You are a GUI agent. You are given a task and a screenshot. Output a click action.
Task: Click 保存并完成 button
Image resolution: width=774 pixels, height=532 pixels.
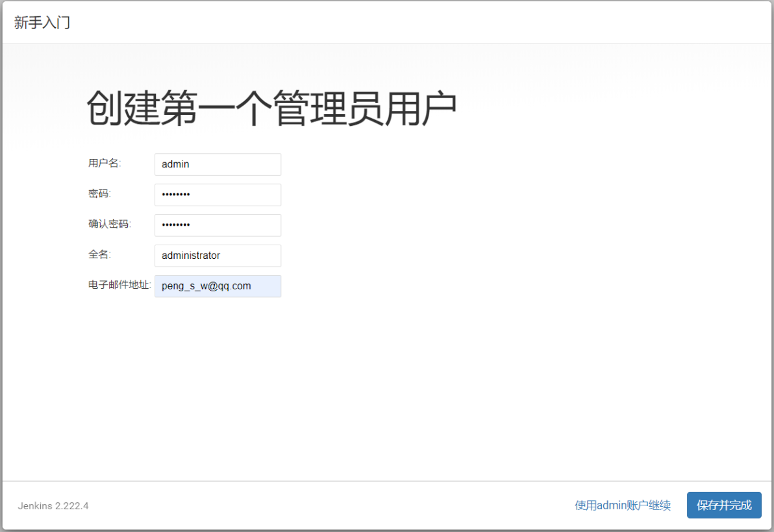[x=724, y=505]
